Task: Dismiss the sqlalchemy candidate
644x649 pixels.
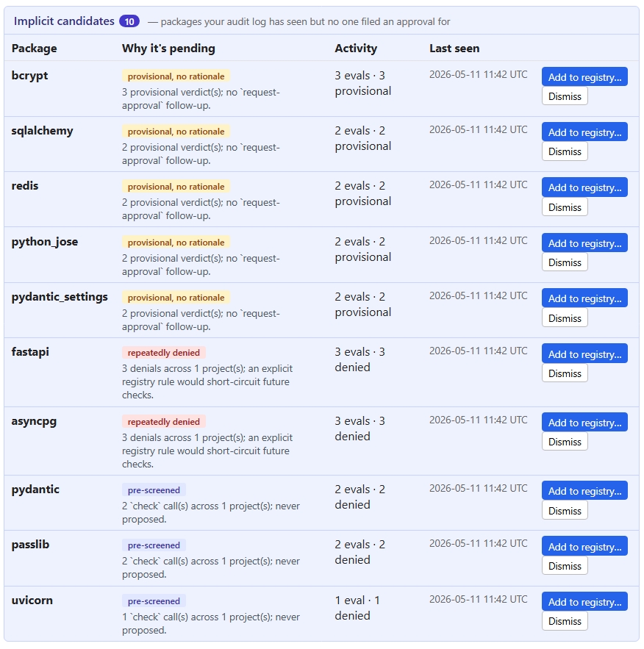Action: tap(565, 151)
